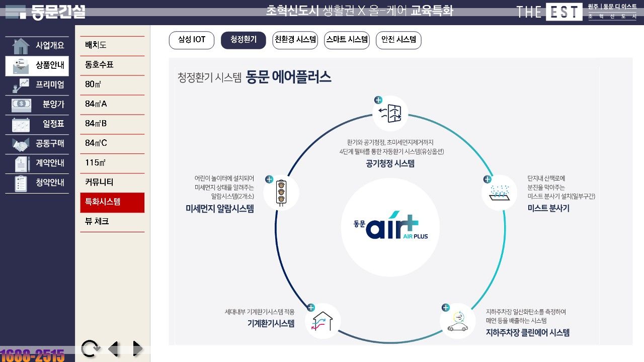
Task: Click the 공기청정 시스템 heading text
Action: 390,164
